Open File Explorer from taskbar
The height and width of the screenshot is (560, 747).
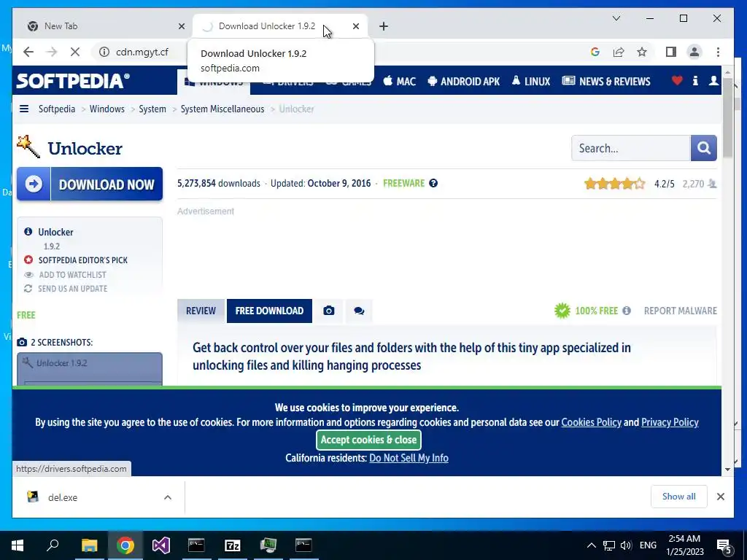[x=89, y=545]
